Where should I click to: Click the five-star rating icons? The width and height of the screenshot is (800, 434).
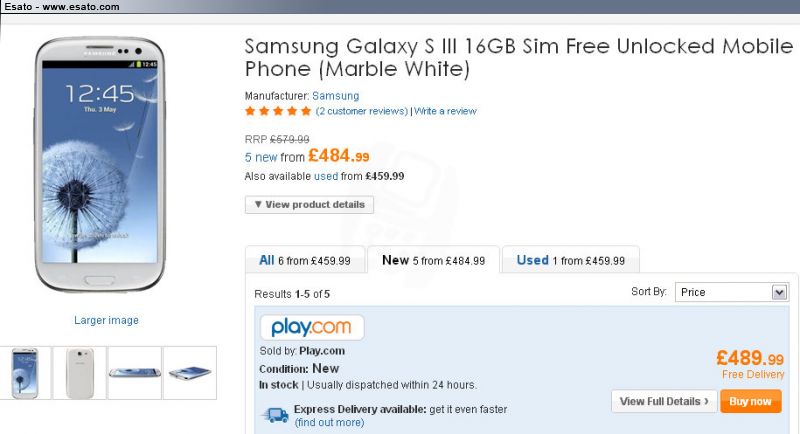coord(278,111)
